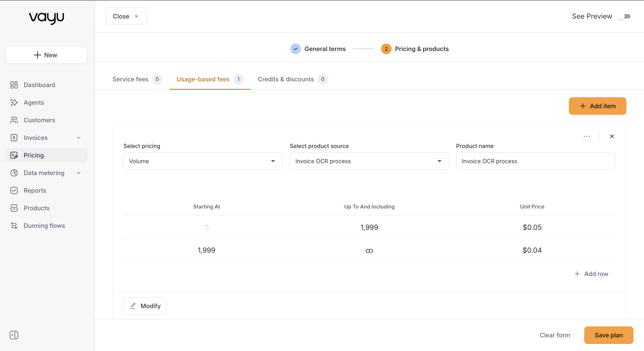Switch to Service fees tab
The height and width of the screenshot is (351, 644).
[x=137, y=79]
